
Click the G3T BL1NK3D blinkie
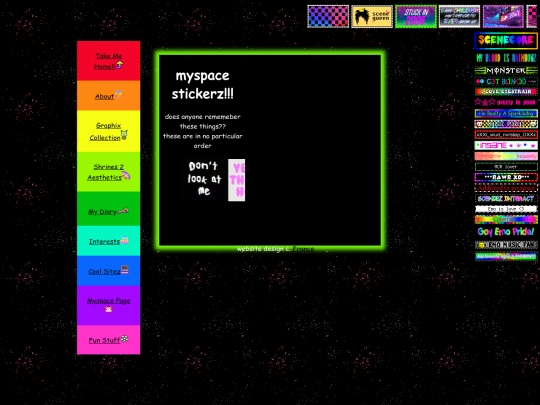click(x=506, y=81)
